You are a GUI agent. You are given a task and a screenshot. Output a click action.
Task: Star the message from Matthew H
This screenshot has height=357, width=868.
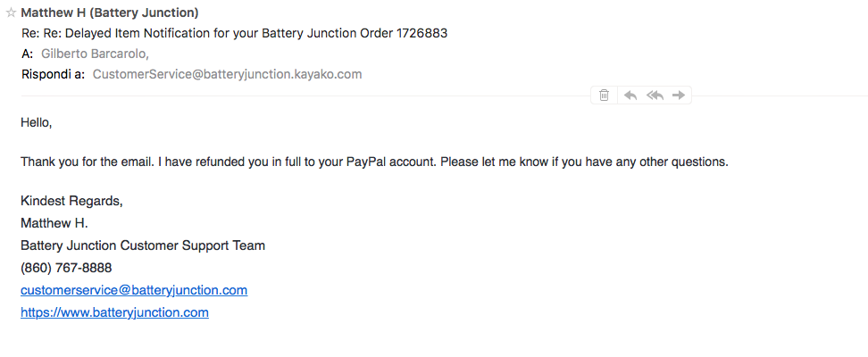point(11,12)
